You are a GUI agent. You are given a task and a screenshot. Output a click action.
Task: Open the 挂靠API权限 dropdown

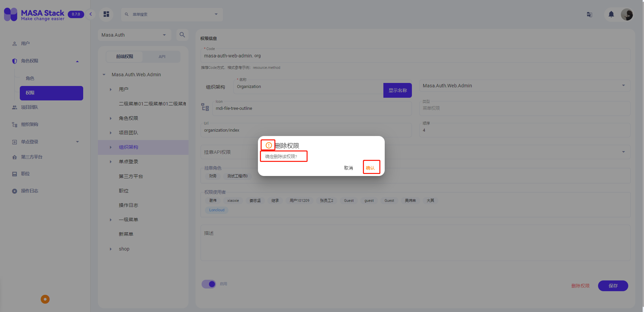[623, 152]
